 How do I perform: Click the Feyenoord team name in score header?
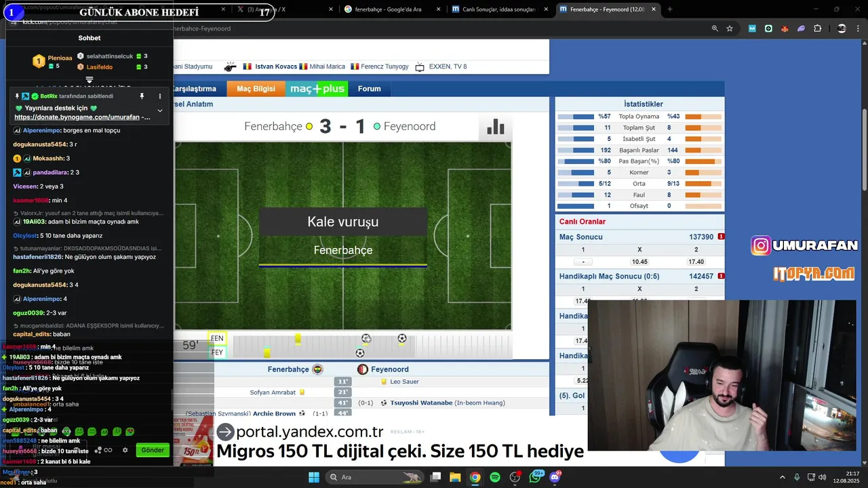[410, 127]
